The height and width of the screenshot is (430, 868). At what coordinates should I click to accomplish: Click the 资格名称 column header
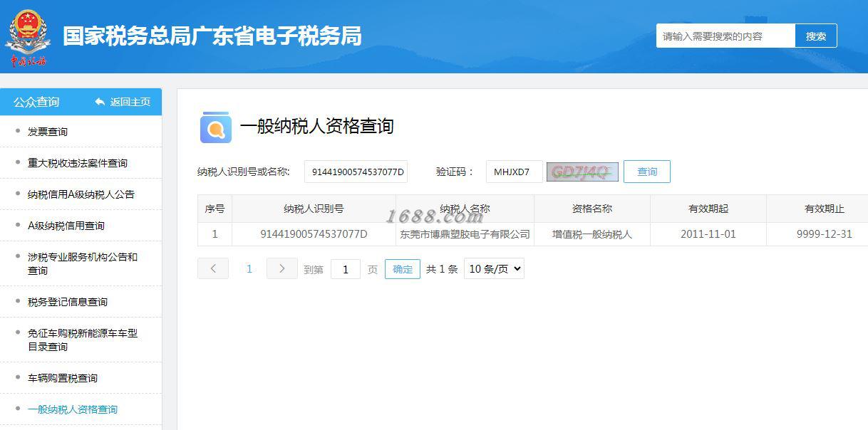(x=592, y=209)
